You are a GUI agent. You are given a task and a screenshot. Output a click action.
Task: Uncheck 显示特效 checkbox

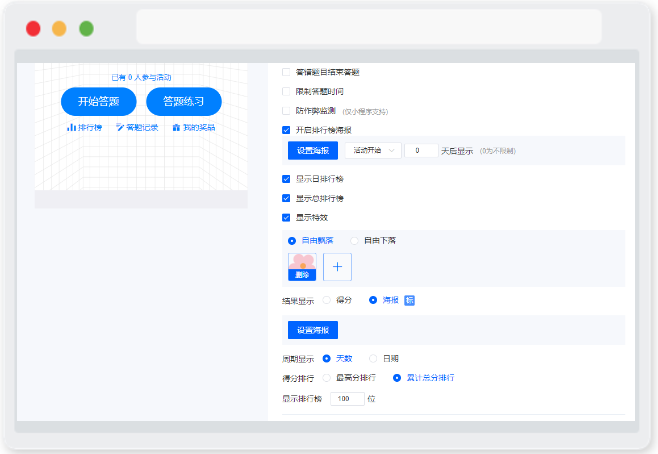[x=286, y=217]
